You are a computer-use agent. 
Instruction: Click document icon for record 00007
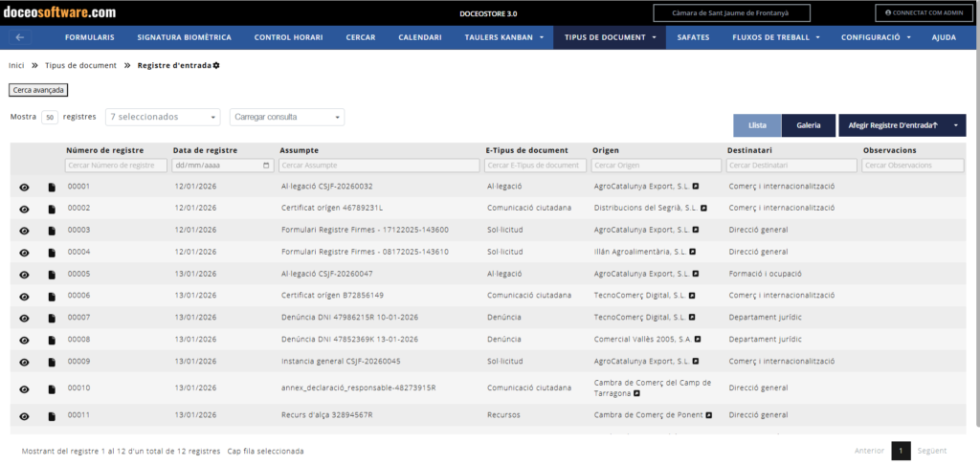point(52,318)
